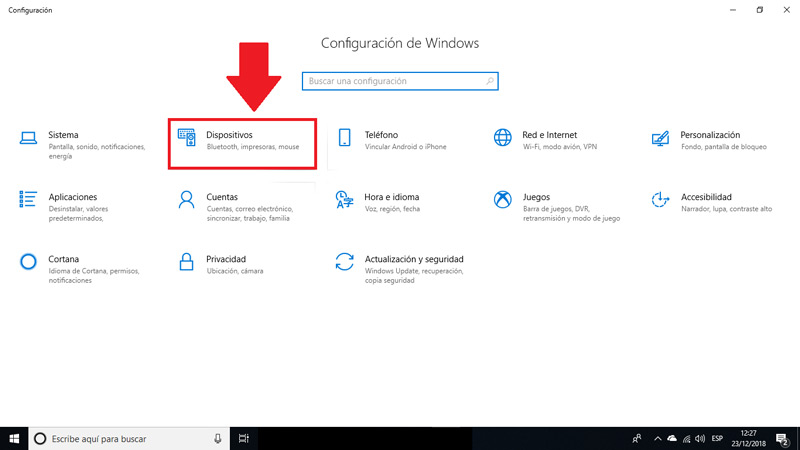Select the Aplicaciones list icon

28,199
